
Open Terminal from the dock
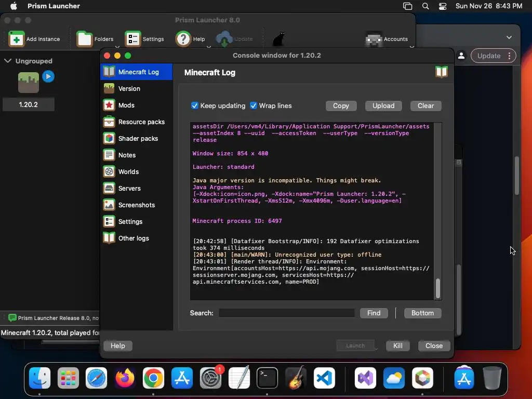click(x=268, y=378)
